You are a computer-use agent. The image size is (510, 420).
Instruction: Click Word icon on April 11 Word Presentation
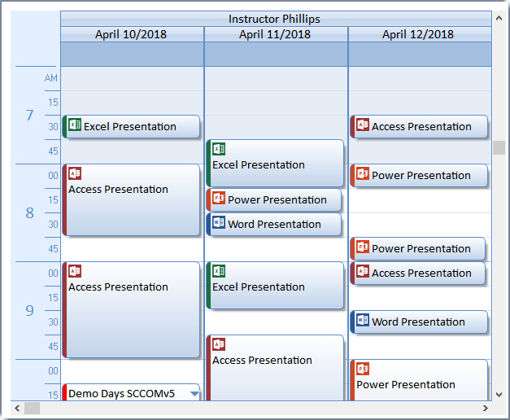pyautogui.click(x=219, y=223)
